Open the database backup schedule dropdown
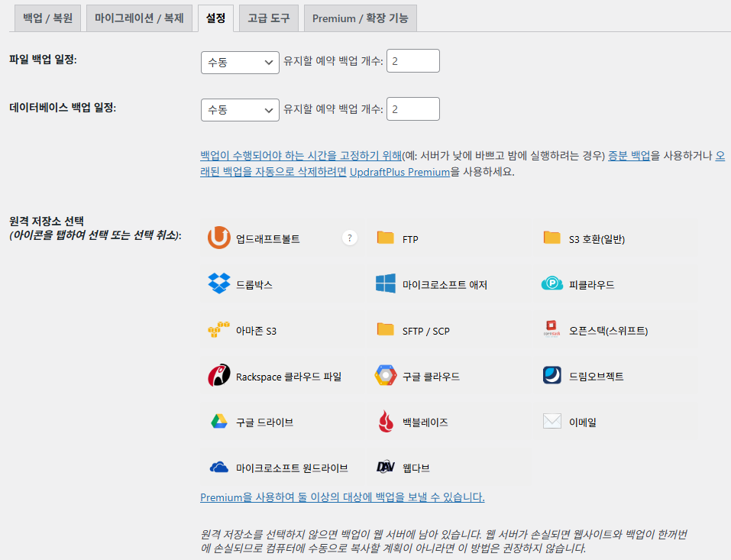The height and width of the screenshot is (560, 731). click(x=240, y=108)
